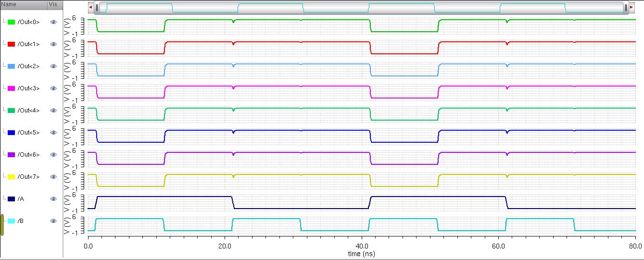Select the /A signal name

(21, 199)
